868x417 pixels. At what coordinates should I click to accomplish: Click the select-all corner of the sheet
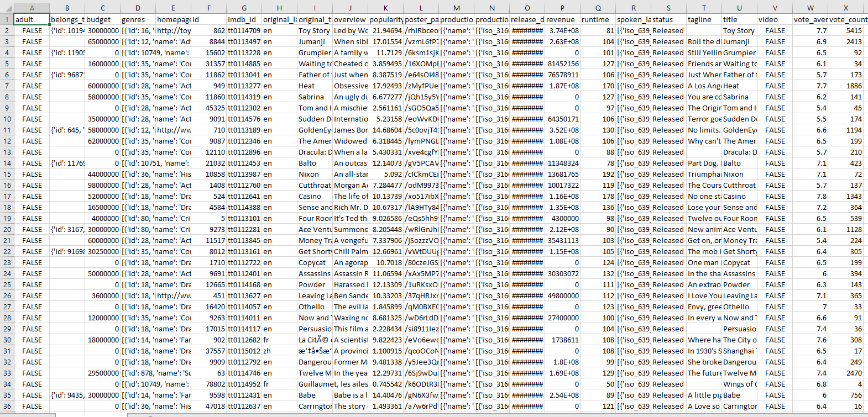(x=7, y=8)
